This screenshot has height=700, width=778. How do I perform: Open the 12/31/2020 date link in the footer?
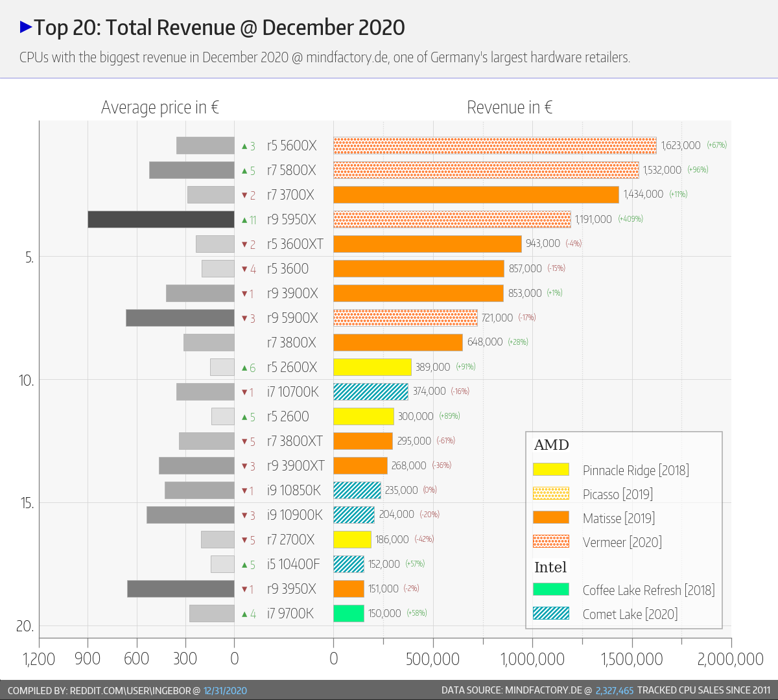pyautogui.click(x=225, y=690)
